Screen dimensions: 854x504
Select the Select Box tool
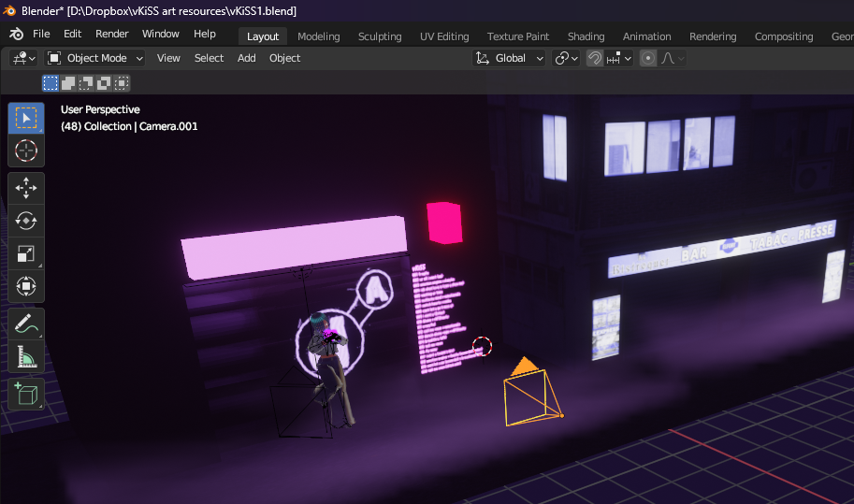pyautogui.click(x=26, y=118)
